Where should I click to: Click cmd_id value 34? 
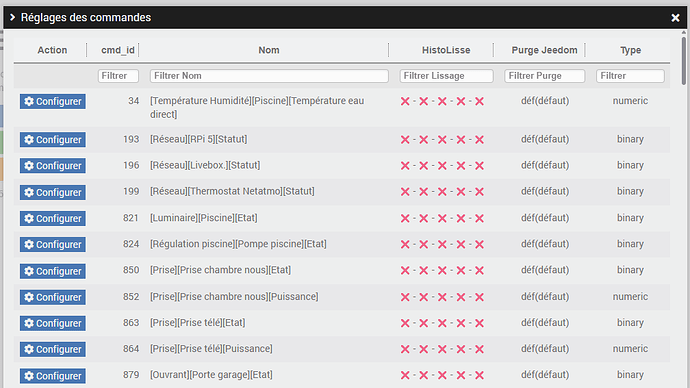(133, 101)
